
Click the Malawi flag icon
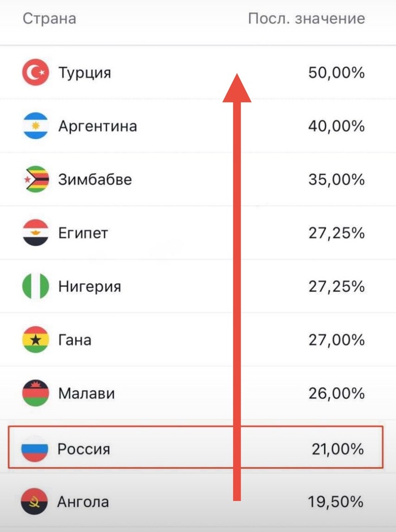point(36,393)
